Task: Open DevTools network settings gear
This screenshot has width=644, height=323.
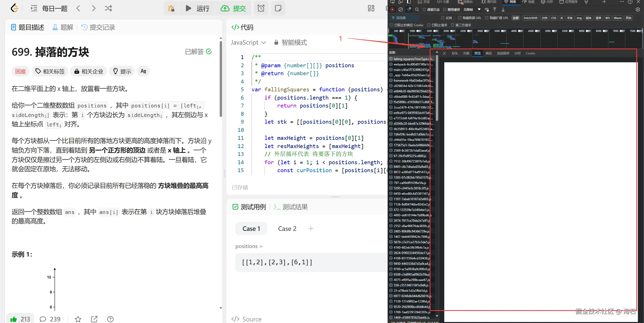Action: (x=638, y=9)
